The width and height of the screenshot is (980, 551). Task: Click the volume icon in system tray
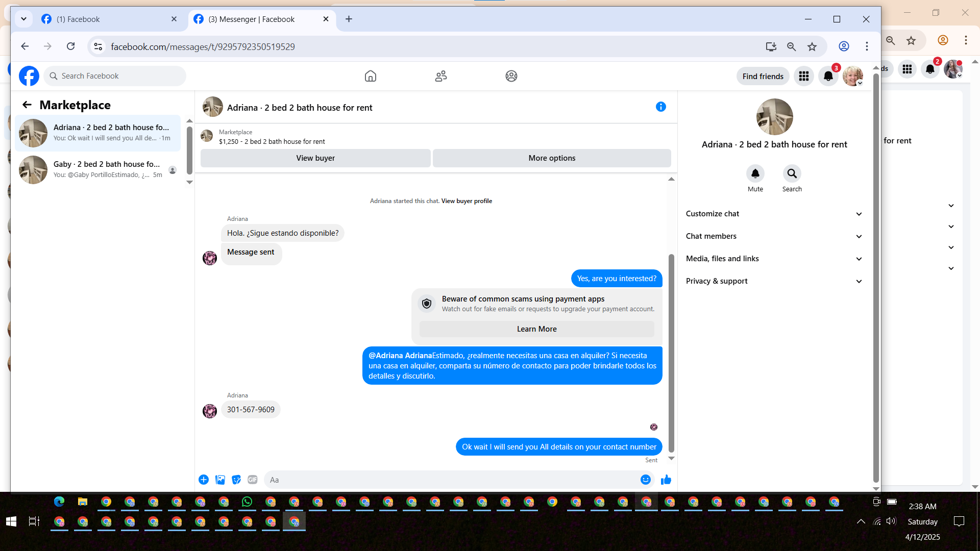click(x=891, y=521)
